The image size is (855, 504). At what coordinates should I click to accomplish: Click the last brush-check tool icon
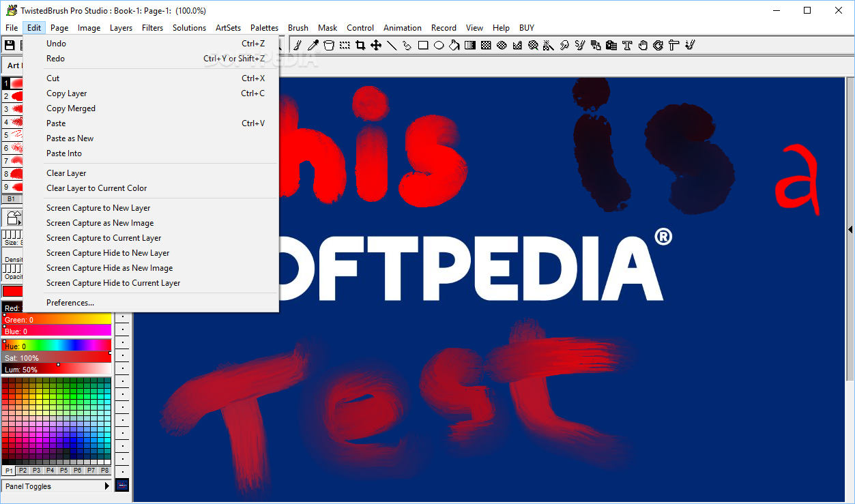(690, 45)
